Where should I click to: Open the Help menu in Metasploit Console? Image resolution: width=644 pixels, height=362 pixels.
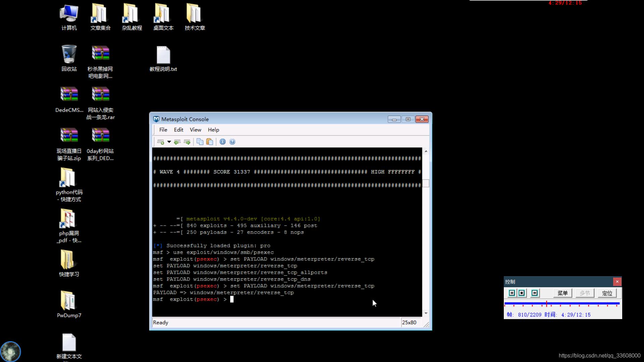click(213, 130)
